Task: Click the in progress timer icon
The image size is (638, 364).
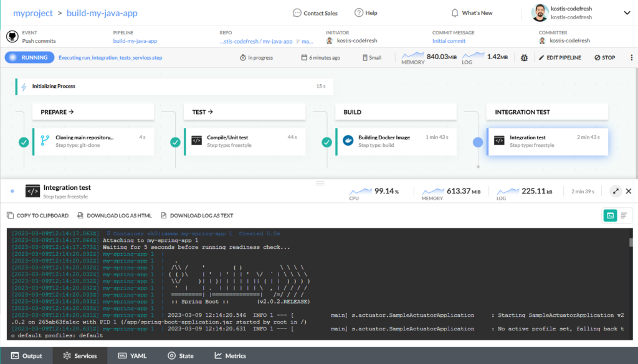Action: click(243, 58)
